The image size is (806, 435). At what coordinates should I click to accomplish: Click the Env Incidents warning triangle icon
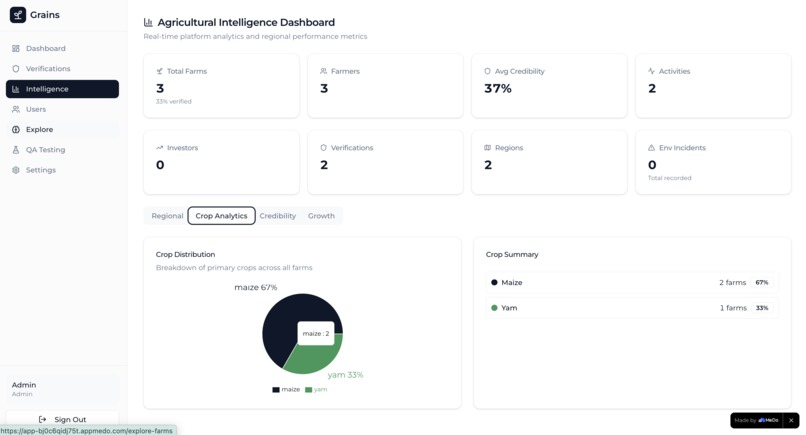(x=651, y=148)
